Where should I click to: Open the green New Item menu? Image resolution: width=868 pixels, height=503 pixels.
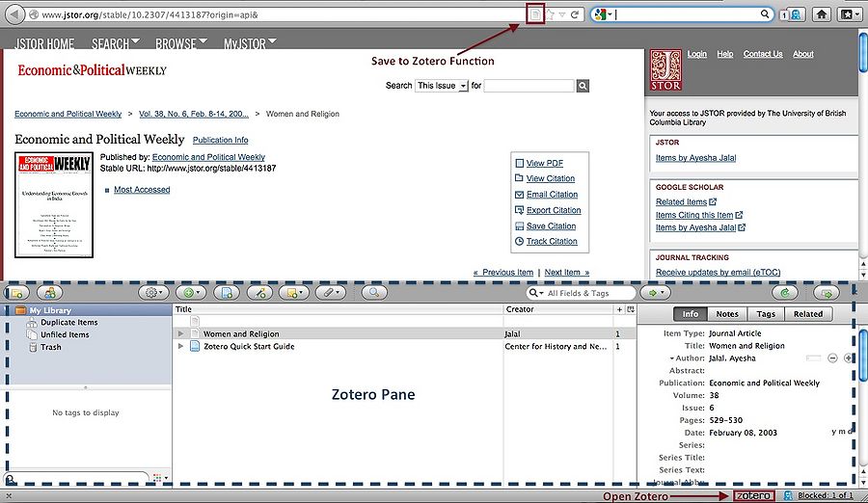point(191,293)
